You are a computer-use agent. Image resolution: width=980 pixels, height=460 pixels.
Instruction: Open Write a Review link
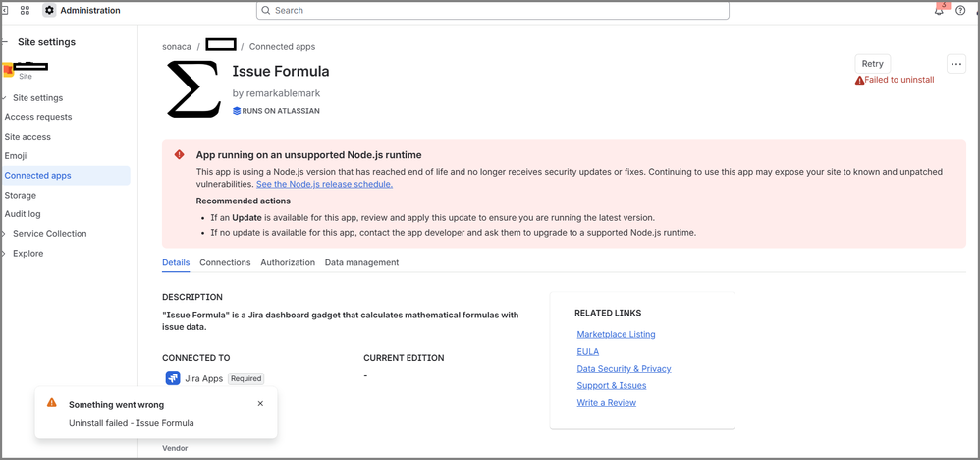coord(606,402)
